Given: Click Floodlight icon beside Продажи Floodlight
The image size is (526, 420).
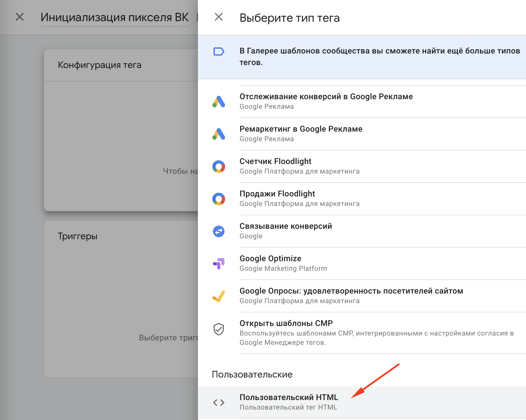Looking at the screenshot, I should click(x=219, y=199).
